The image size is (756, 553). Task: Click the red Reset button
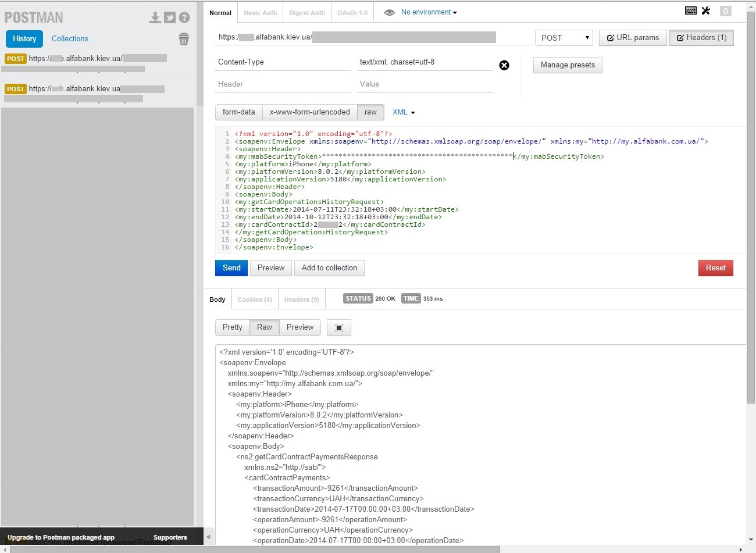click(716, 268)
